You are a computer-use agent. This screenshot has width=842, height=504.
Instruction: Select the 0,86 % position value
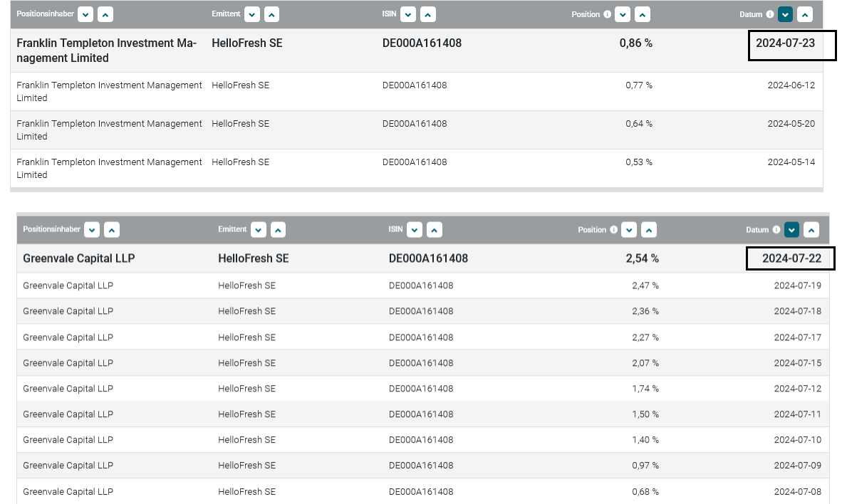[636, 43]
